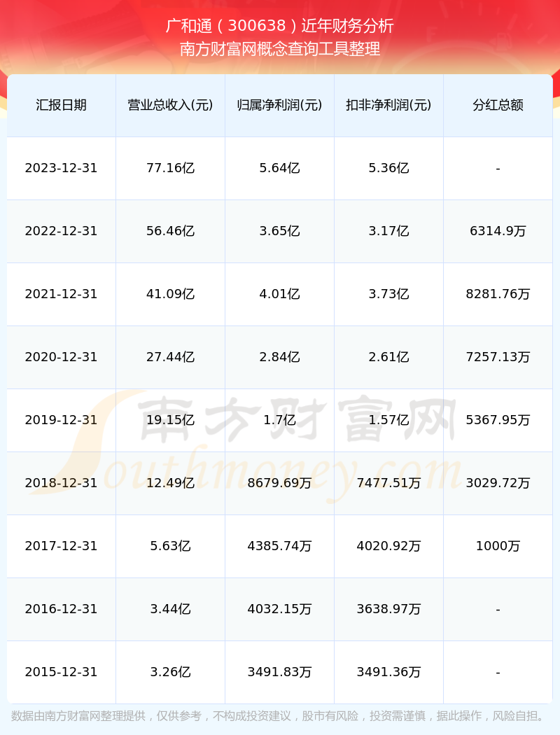Click dividend value 1000万
The image size is (560, 735).
click(x=498, y=546)
